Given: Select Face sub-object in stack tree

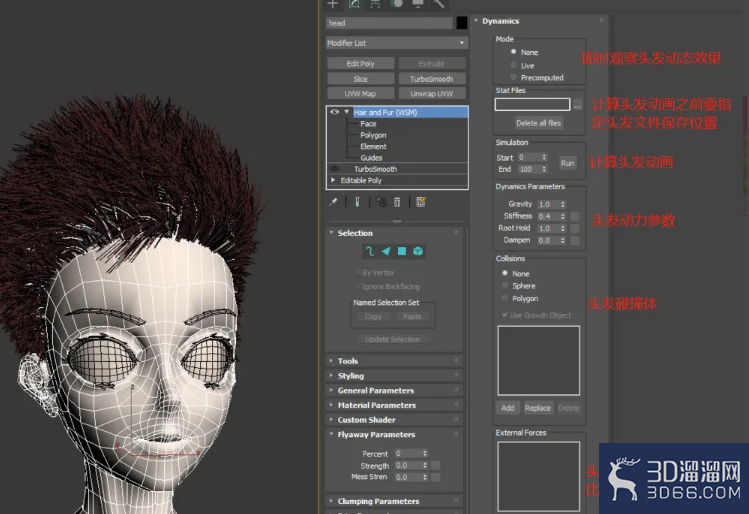Looking at the screenshot, I should coord(368,124).
